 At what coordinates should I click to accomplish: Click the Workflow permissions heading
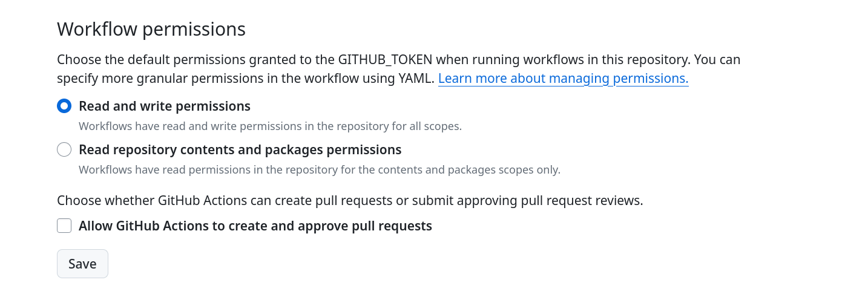(151, 29)
